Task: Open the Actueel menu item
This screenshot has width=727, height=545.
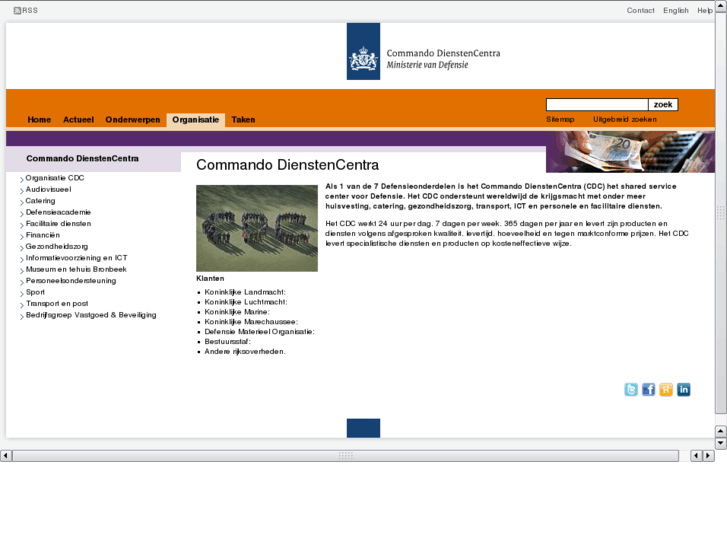Action: tap(78, 120)
